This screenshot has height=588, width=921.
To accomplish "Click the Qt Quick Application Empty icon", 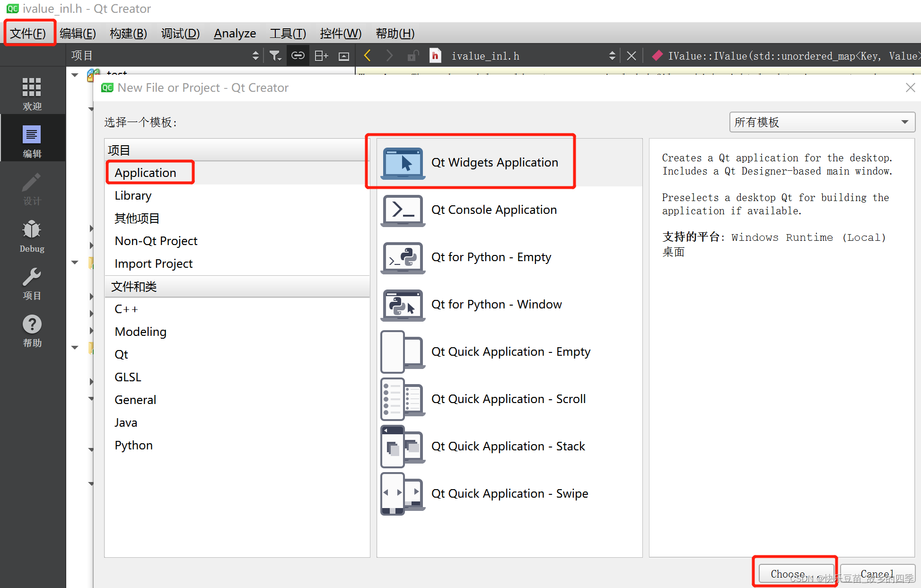I will tap(403, 352).
